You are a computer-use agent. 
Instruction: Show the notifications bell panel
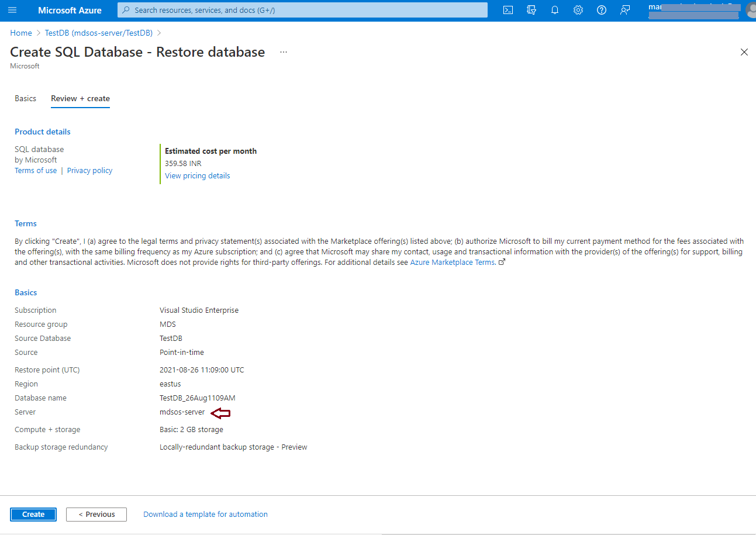(555, 10)
